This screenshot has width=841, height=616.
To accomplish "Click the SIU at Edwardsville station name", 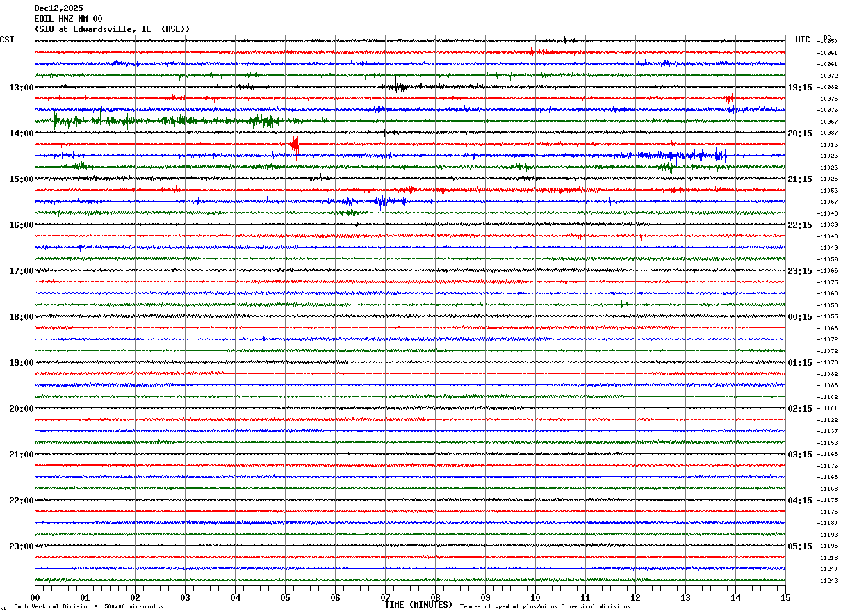I will click(x=111, y=29).
